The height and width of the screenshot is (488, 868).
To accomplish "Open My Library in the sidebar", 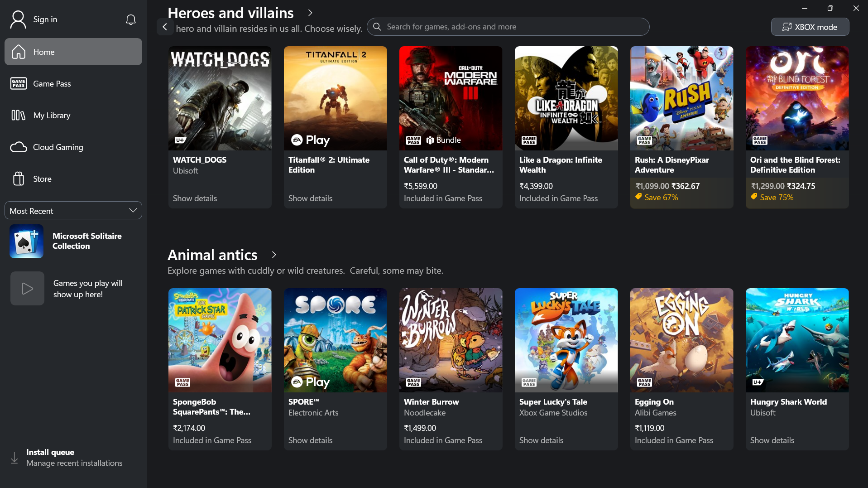I will pyautogui.click(x=73, y=115).
